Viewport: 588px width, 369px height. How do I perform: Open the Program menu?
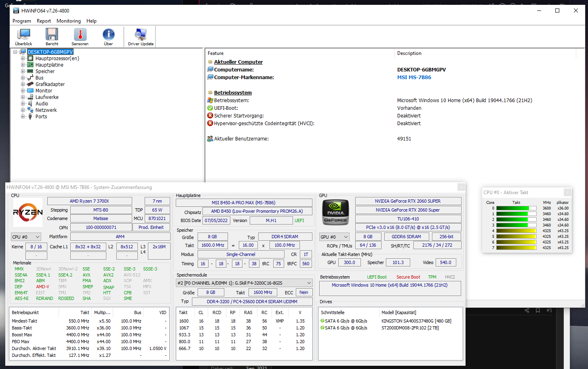tap(22, 21)
